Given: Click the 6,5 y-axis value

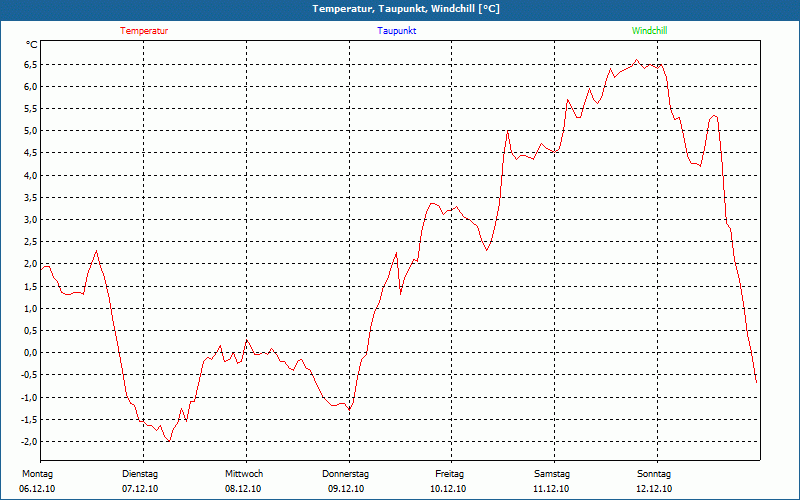Looking at the screenshot, I should click(30, 64).
